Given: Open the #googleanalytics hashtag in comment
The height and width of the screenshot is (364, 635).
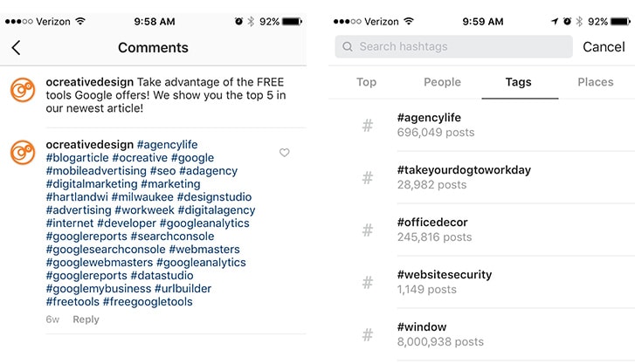Looking at the screenshot, I should point(206,223).
